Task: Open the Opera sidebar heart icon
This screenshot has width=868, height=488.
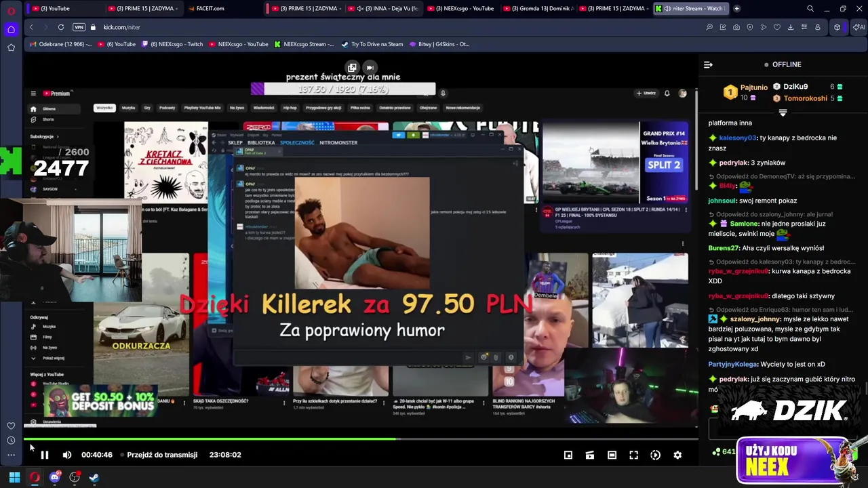Action: pos(11,426)
